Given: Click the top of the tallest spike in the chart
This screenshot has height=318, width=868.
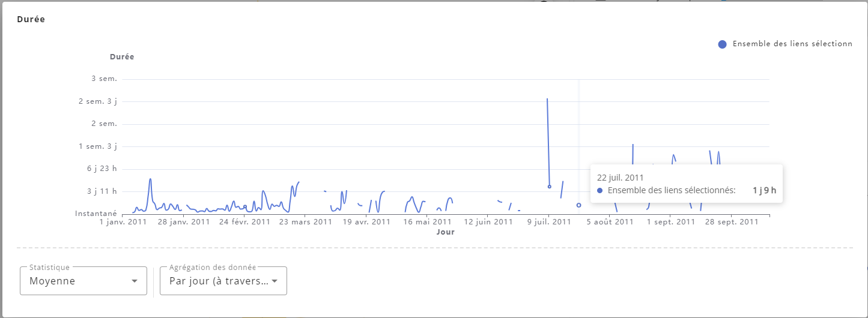Looking at the screenshot, I should tap(547, 99).
